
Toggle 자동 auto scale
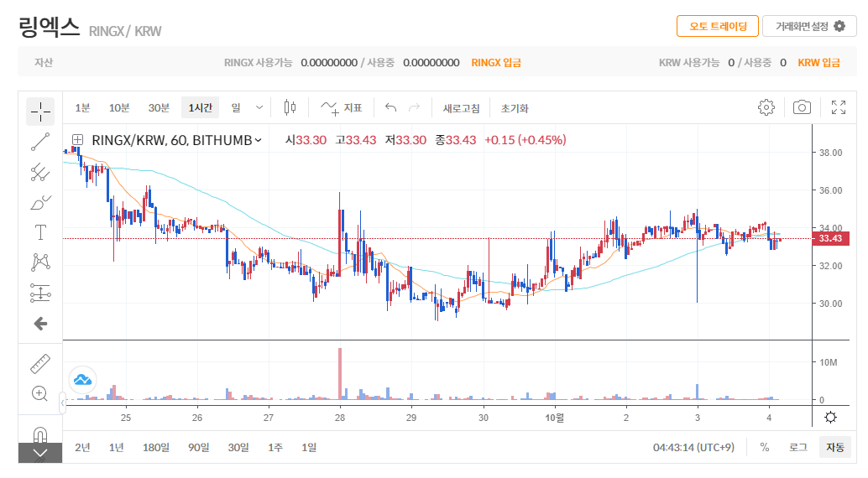[x=834, y=447]
